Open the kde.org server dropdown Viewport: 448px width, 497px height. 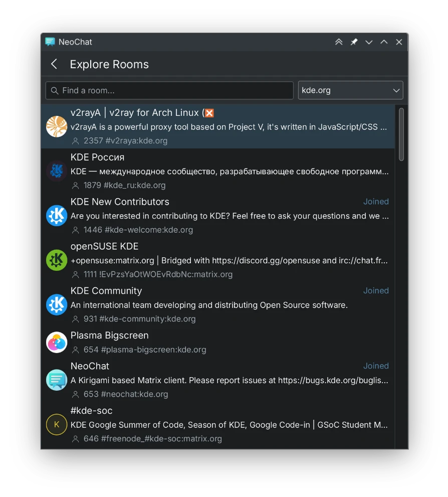pyautogui.click(x=350, y=90)
